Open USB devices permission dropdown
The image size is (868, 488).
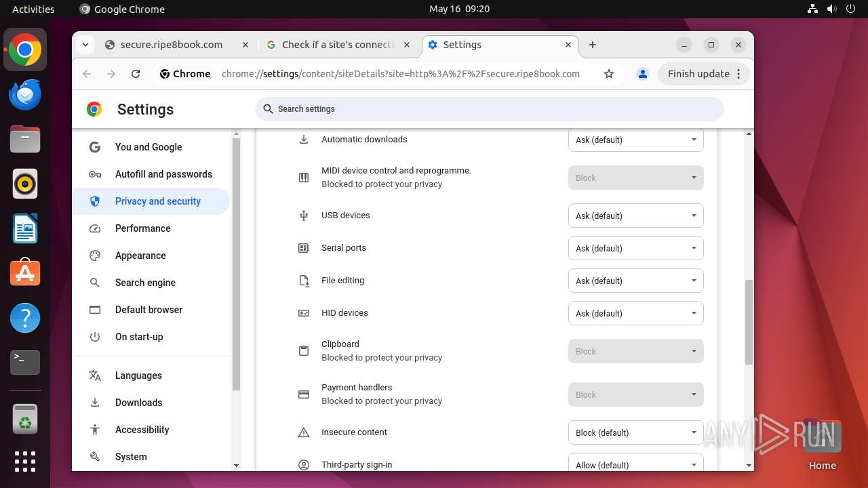(635, 216)
